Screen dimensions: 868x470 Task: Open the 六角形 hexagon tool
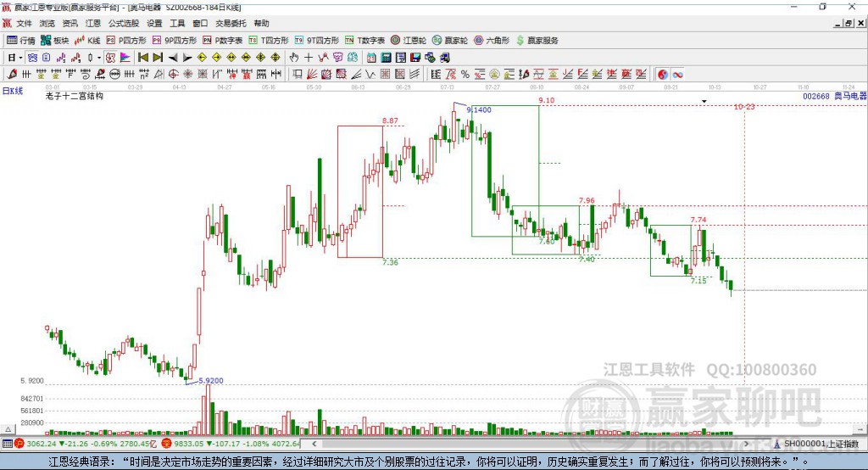pyautogui.click(x=492, y=41)
